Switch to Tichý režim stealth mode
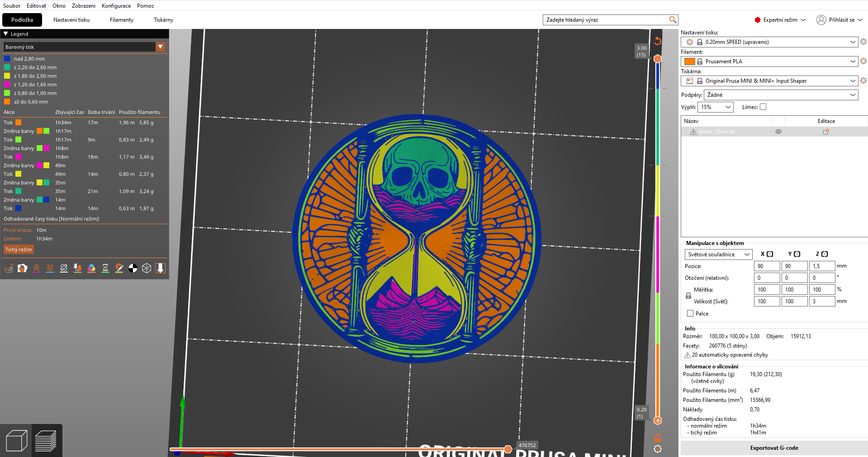The height and width of the screenshot is (457, 868). pos(19,250)
